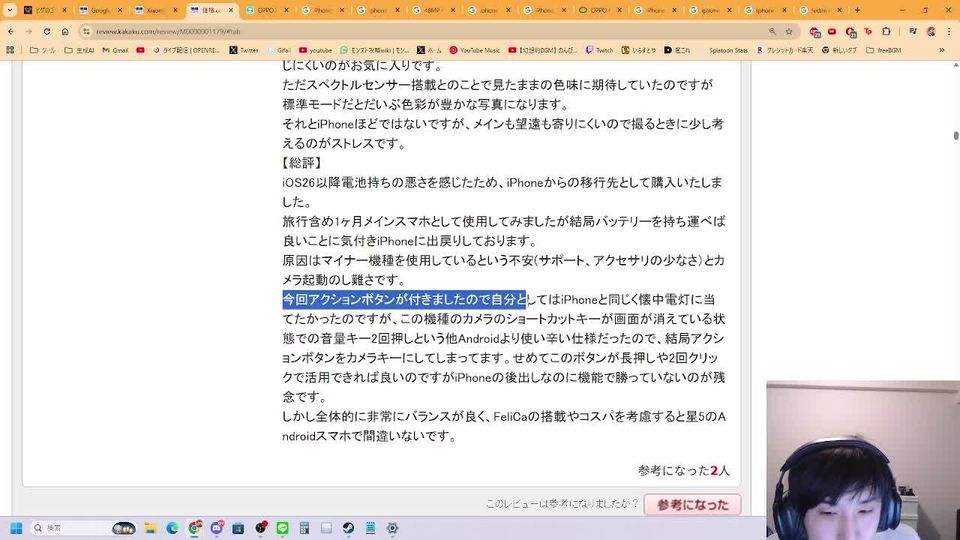Open the tab search dropdown arrow
This screenshot has width=960, height=540.
tap(10, 10)
